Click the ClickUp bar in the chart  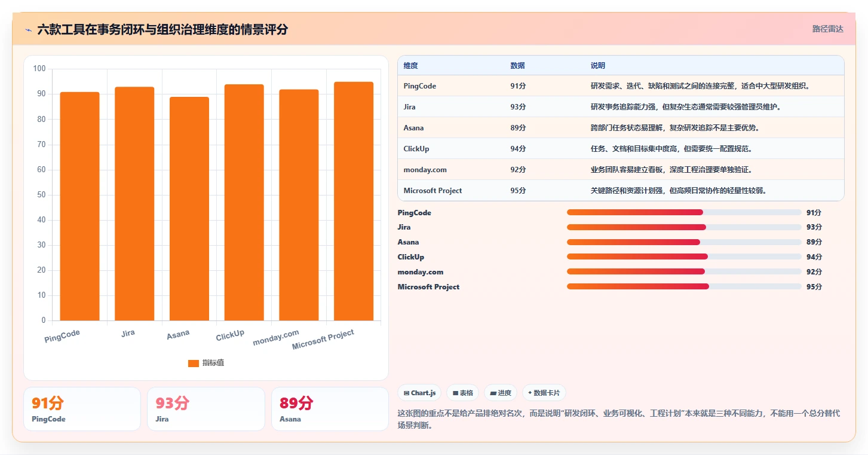(x=244, y=203)
